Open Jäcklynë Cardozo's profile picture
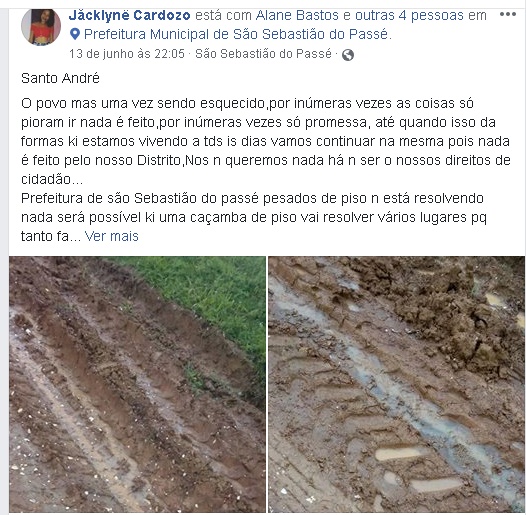The image size is (526, 515). (41, 27)
